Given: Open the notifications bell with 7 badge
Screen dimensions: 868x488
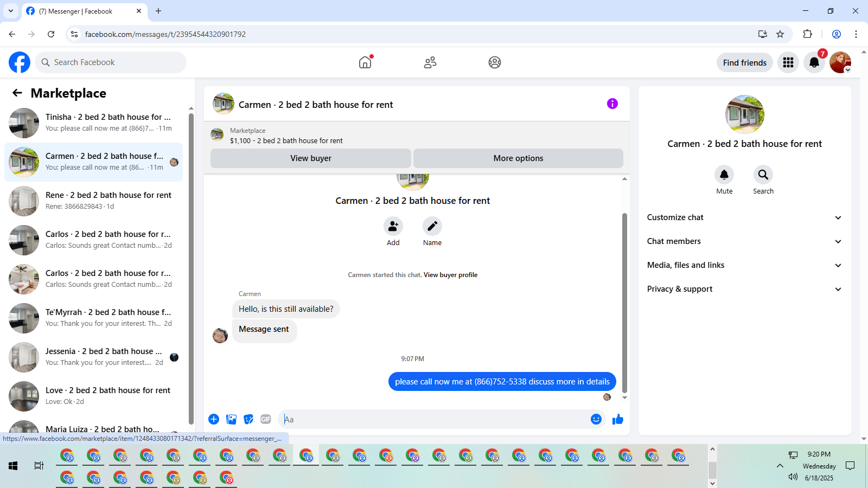Looking at the screenshot, I should (x=814, y=62).
